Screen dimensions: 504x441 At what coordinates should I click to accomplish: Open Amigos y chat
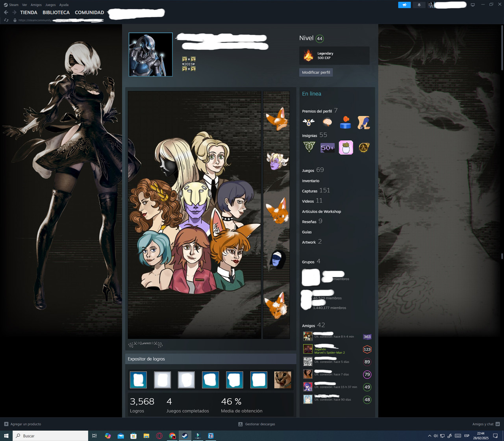click(x=486, y=424)
